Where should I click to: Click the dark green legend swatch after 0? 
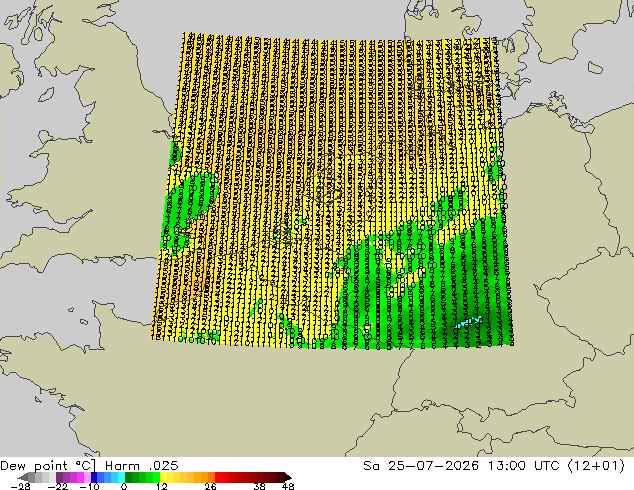[x=128, y=477]
